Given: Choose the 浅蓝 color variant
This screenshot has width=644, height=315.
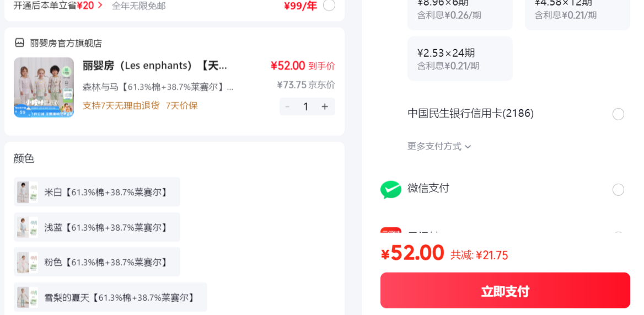Looking at the screenshot, I should pyautogui.click(x=97, y=227).
